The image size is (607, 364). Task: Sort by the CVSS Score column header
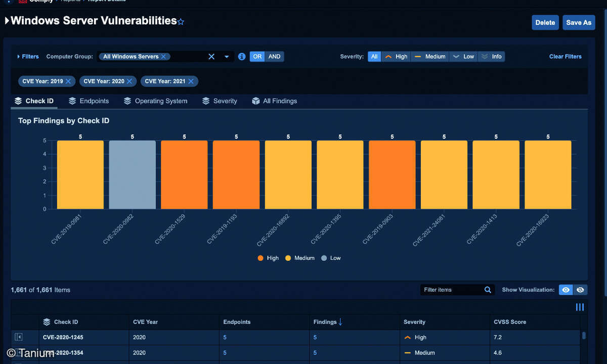pos(510,322)
